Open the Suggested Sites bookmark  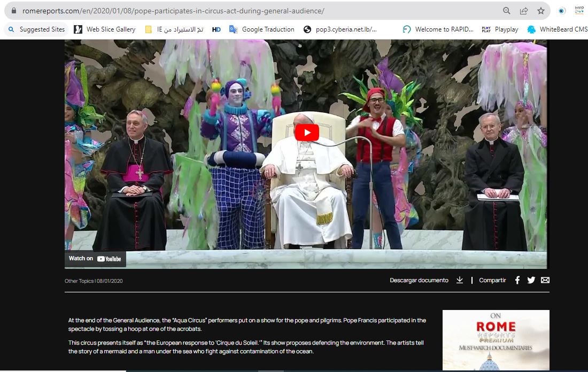(x=36, y=29)
